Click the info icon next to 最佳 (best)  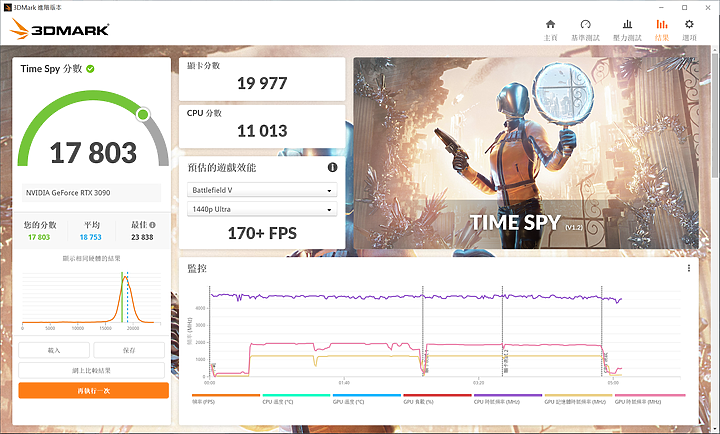152,225
